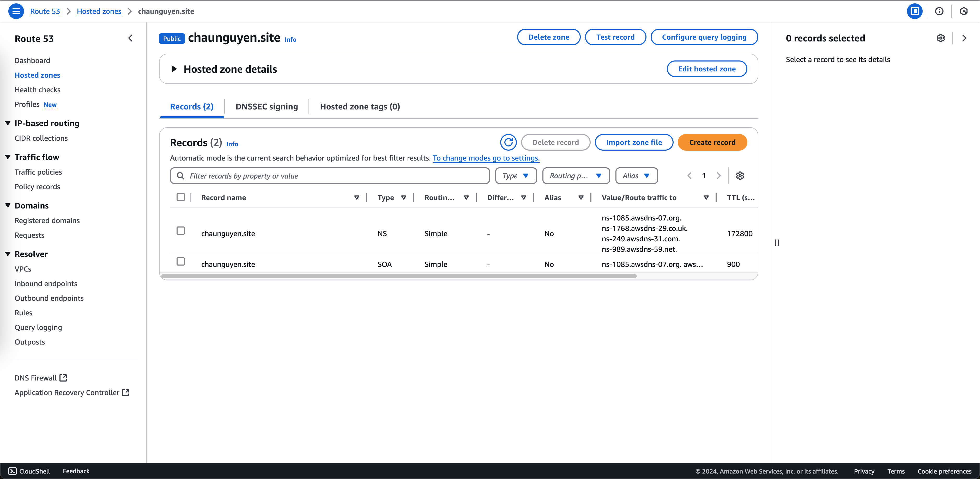Click the records table horizontal scrollbar
980x479 pixels.
[399, 276]
